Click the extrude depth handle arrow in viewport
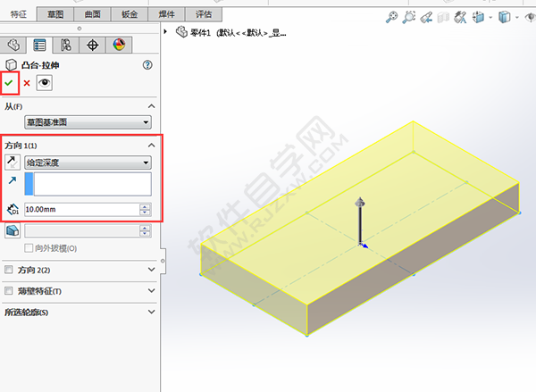536x392 pixels. 360,203
